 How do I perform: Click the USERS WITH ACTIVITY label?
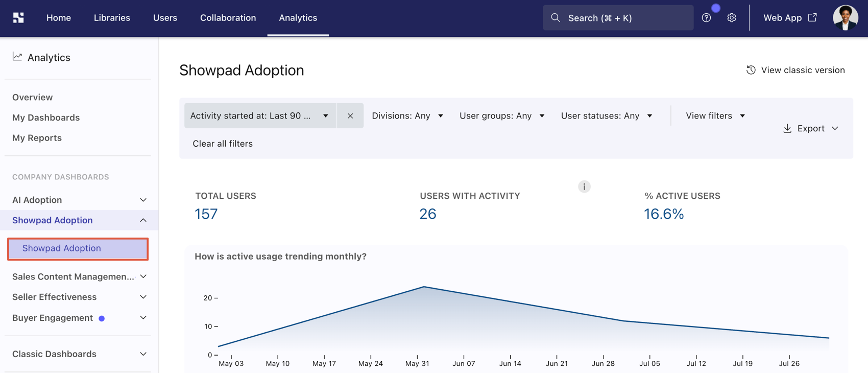[470, 196]
